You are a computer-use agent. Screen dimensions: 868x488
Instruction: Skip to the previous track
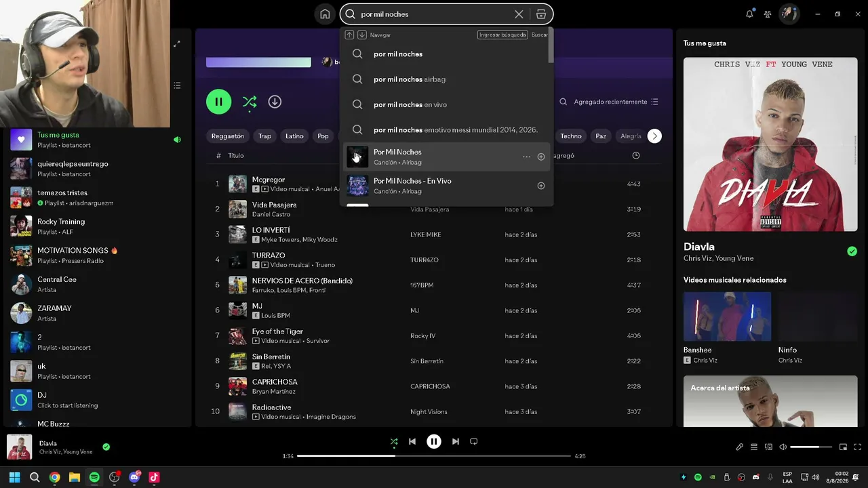pos(412,441)
